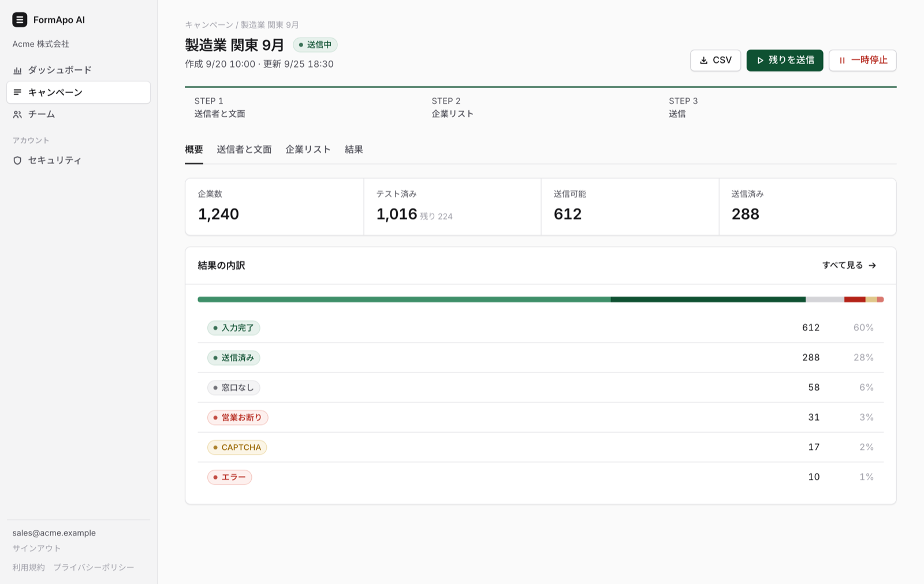The width and height of the screenshot is (924, 584).
Task: Click the security shield icon
Action: (17, 161)
